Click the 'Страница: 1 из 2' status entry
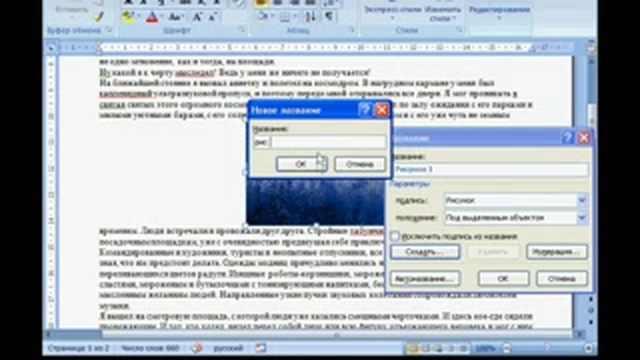Screen dimensions: 640x360 click(78, 348)
